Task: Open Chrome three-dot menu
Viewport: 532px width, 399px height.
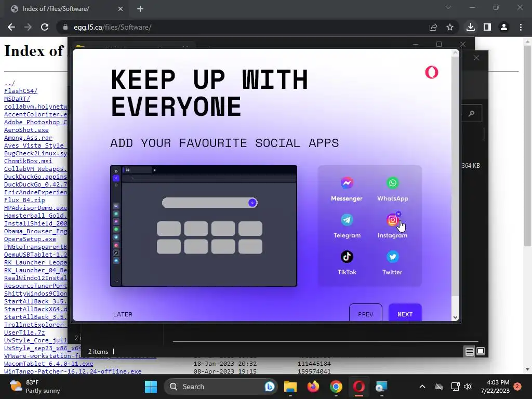Action: pyautogui.click(x=521, y=27)
